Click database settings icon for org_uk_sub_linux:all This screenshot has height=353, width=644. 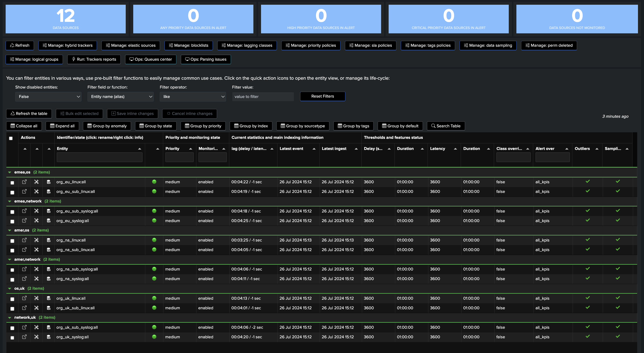(49, 308)
